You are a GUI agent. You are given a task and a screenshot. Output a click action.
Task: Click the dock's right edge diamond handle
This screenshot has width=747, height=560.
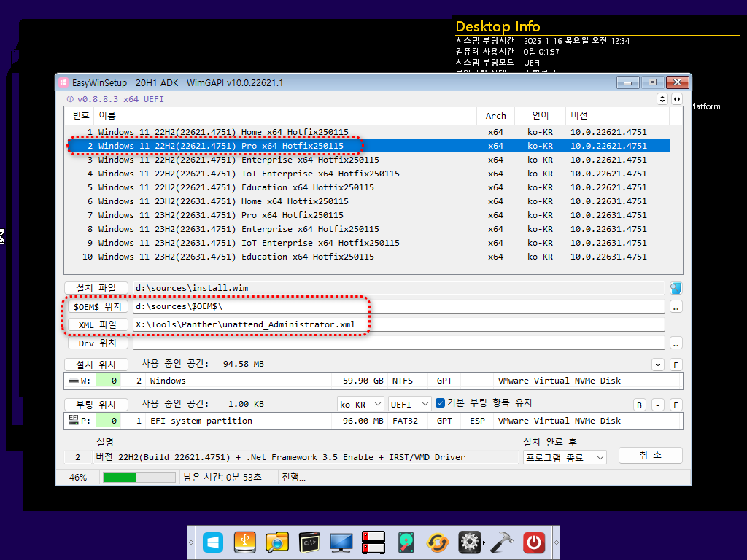(556, 542)
